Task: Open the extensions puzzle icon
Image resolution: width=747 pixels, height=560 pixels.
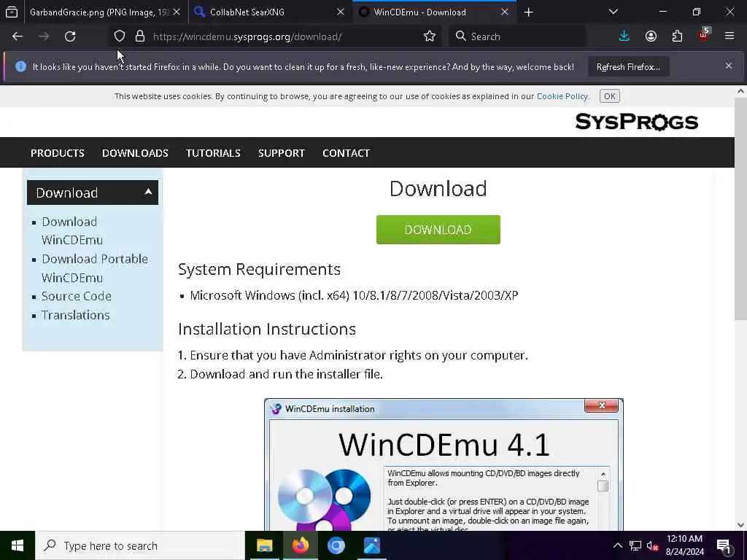Action: (677, 36)
